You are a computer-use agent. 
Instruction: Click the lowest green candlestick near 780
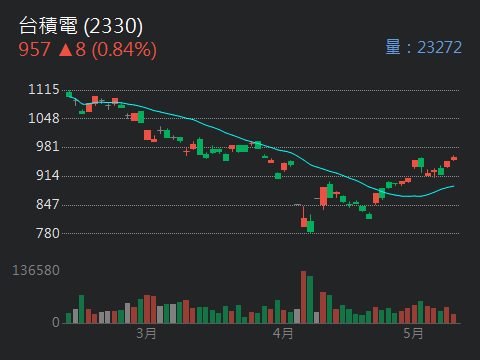pyautogui.click(x=310, y=224)
